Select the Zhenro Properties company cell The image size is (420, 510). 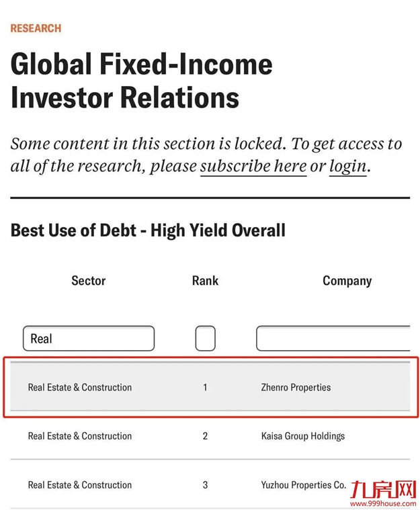[x=296, y=387]
